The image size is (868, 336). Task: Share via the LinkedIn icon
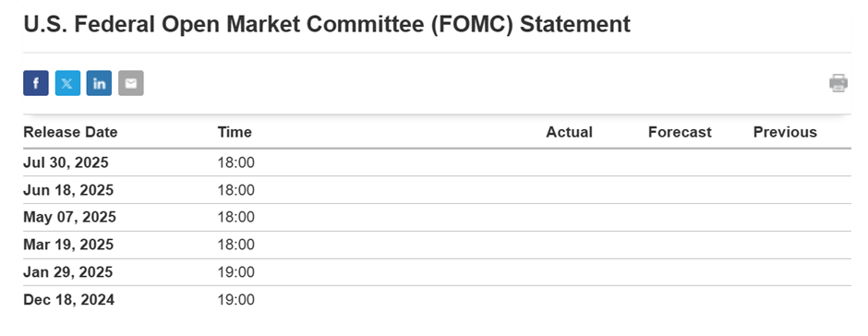[x=99, y=83]
